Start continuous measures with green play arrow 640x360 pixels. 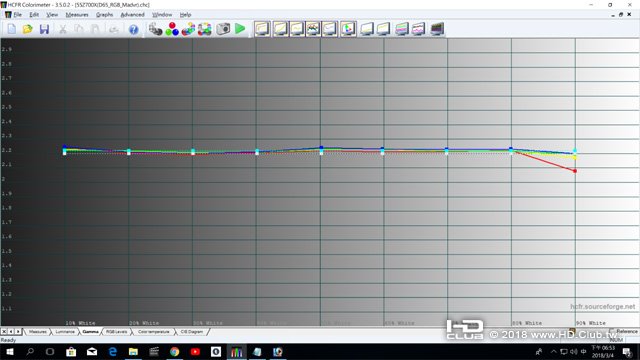pos(240,29)
